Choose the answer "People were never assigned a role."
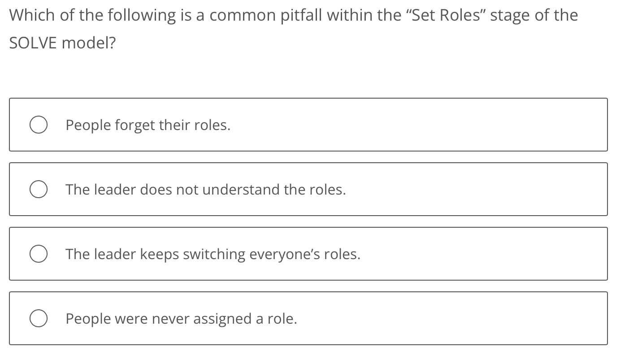 [x=180, y=318]
